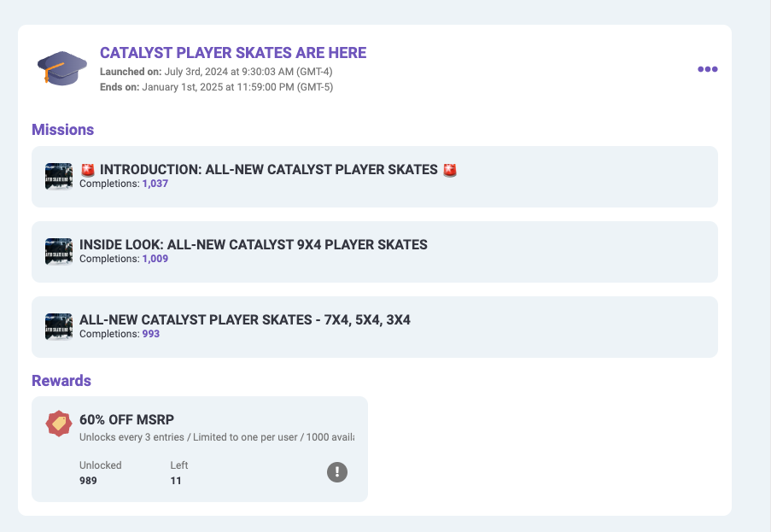Viewport: 771px width, 532px height.
Task: Select the Rewards section heading
Action: click(x=61, y=381)
